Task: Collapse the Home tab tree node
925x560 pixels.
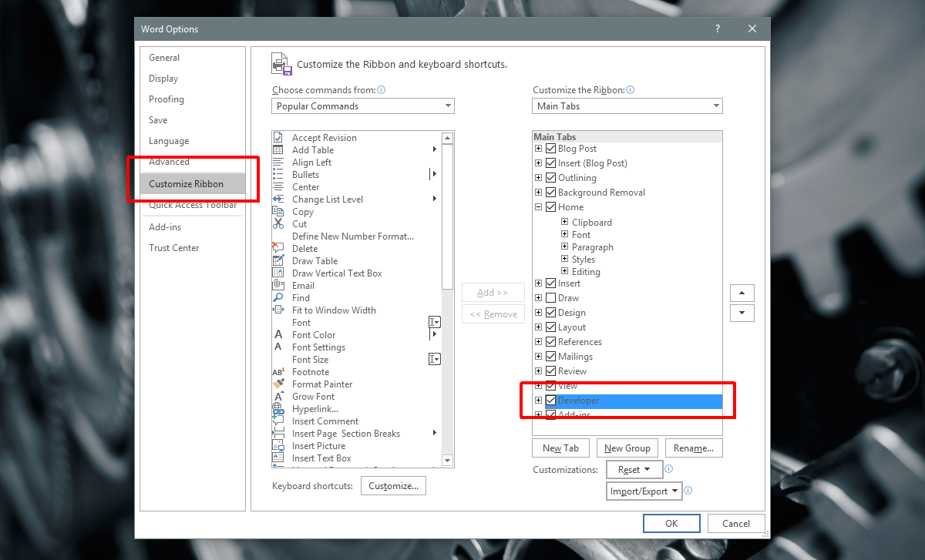Action: [x=538, y=207]
